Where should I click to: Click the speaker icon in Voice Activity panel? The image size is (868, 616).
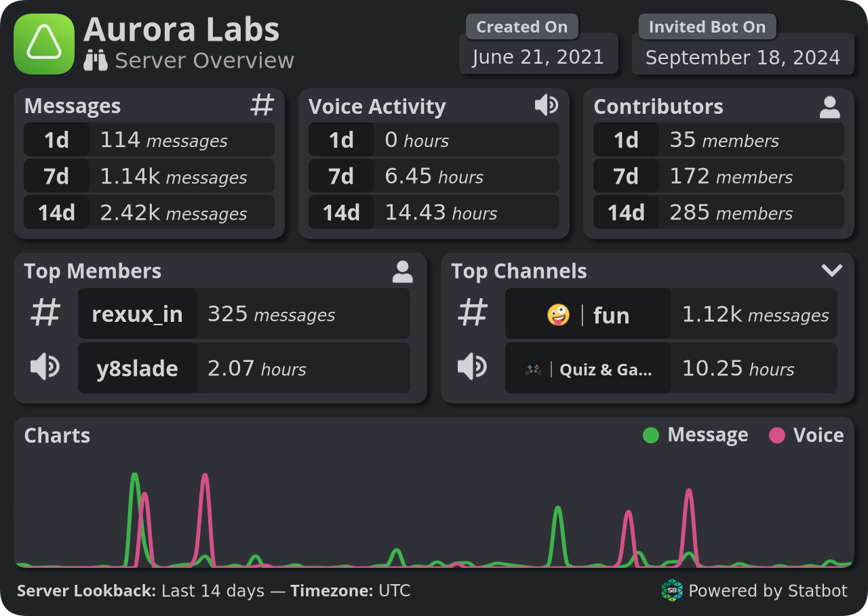coord(546,105)
